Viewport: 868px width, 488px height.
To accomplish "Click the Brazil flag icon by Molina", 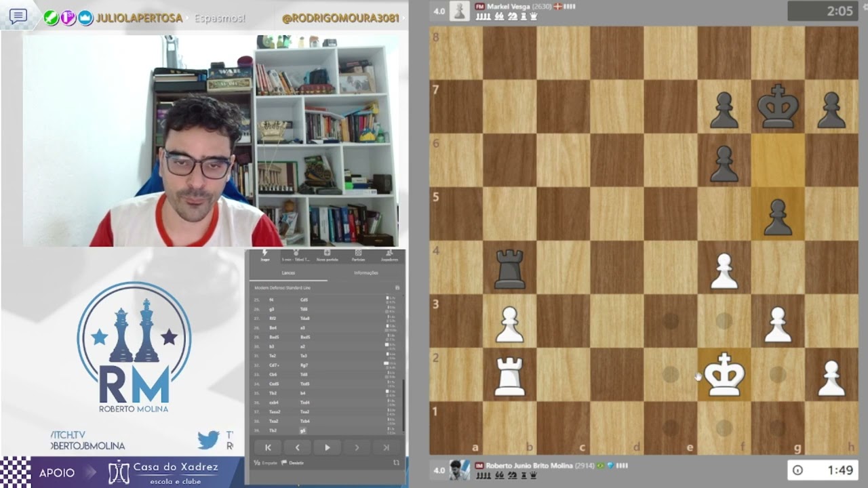I will click(600, 466).
